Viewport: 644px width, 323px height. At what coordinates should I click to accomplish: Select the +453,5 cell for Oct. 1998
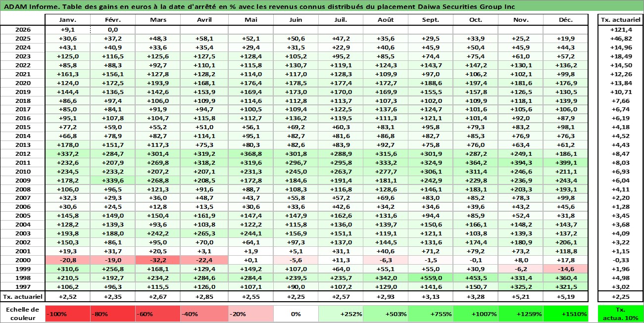[476, 278]
